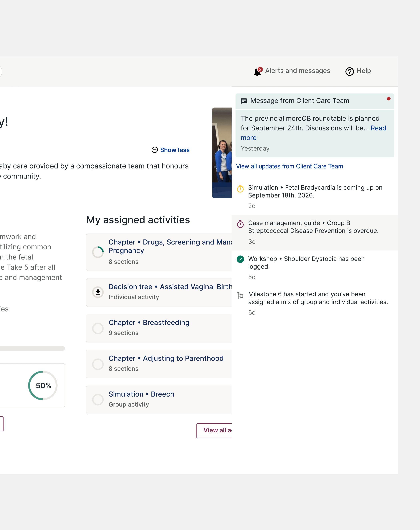Viewport: 420px width, 530px height.
Task: Click the overdue timer icon for Group B Streptococcal
Action: click(x=240, y=224)
